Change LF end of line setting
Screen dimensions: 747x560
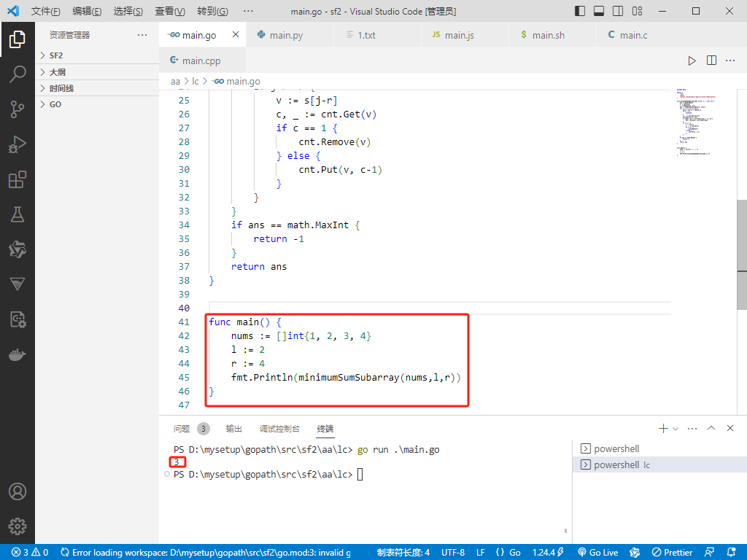coord(481,553)
